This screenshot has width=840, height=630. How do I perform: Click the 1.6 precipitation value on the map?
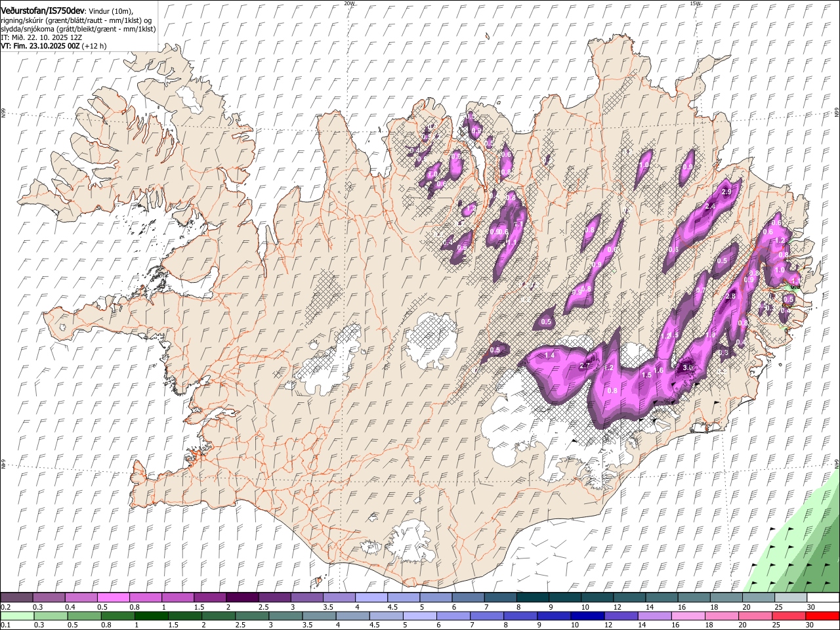click(659, 371)
